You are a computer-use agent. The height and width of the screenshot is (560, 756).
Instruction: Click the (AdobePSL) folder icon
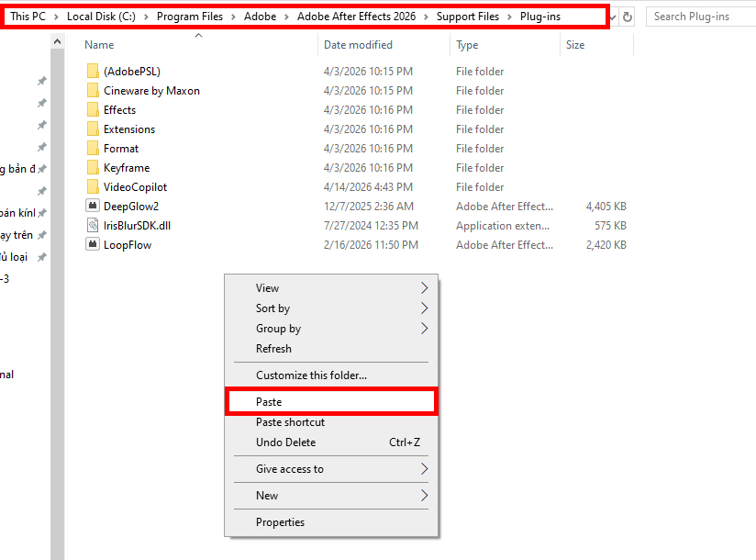(x=93, y=72)
